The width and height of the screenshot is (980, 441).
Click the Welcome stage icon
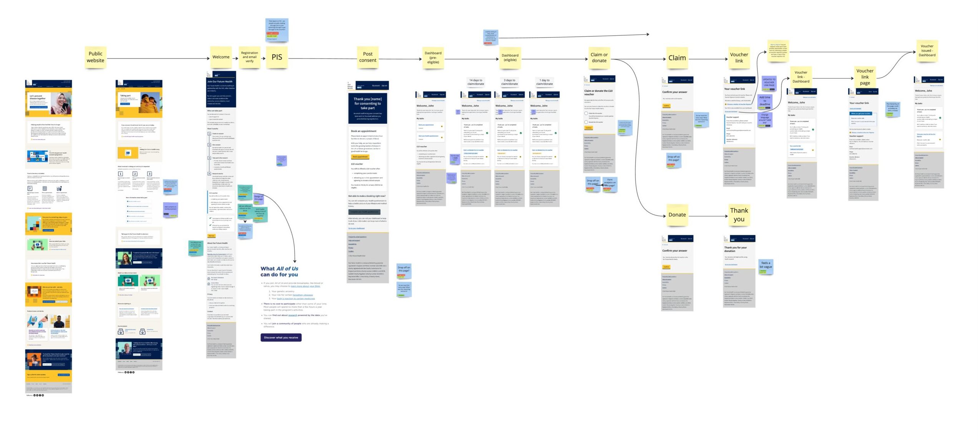click(x=221, y=57)
